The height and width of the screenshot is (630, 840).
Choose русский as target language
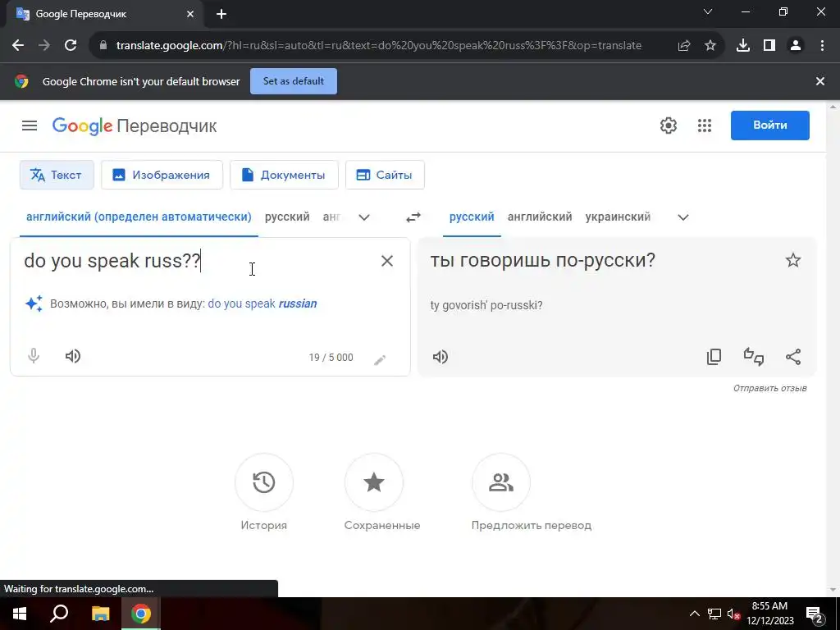pyautogui.click(x=472, y=217)
